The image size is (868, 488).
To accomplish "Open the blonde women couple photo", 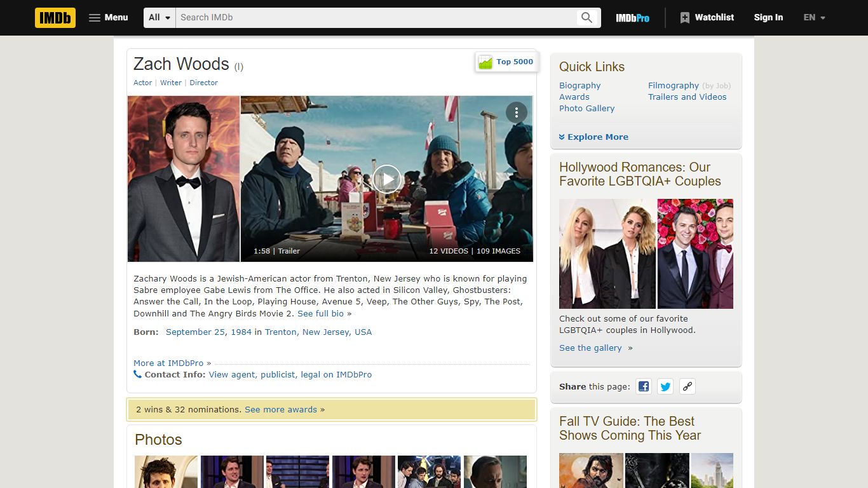I will [x=607, y=254].
